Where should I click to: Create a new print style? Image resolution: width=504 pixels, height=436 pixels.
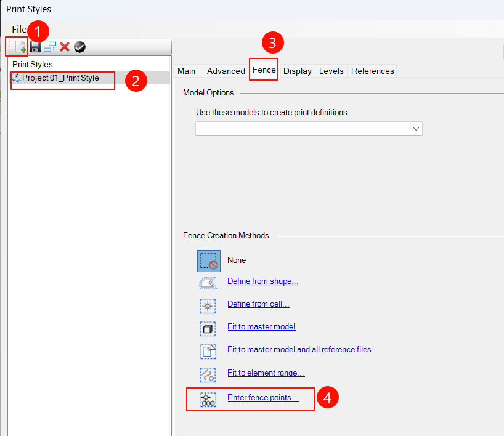pos(20,47)
